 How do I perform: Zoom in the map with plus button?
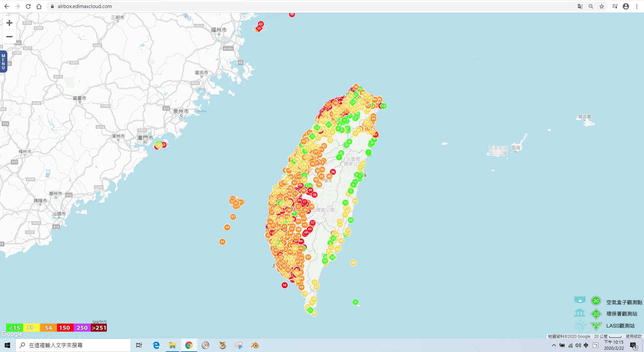coord(9,23)
